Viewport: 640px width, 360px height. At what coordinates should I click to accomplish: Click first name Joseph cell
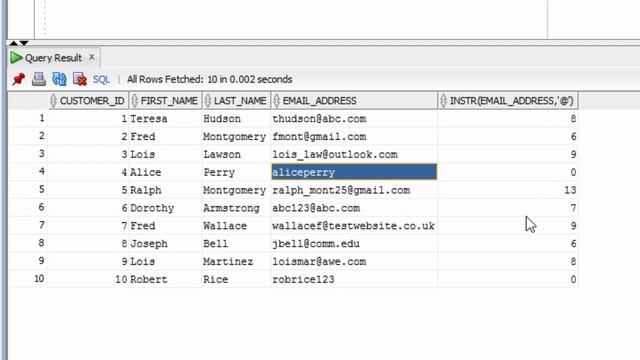[x=165, y=244]
